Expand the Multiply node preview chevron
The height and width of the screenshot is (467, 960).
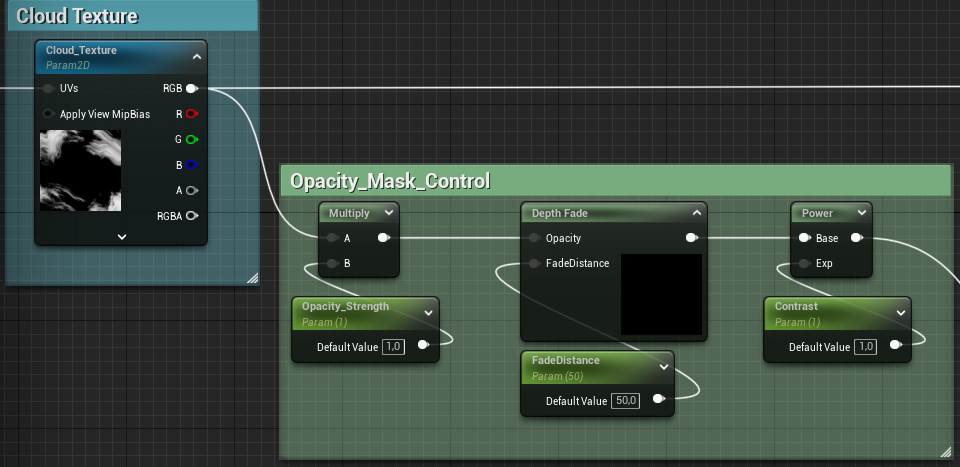[x=389, y=213]
